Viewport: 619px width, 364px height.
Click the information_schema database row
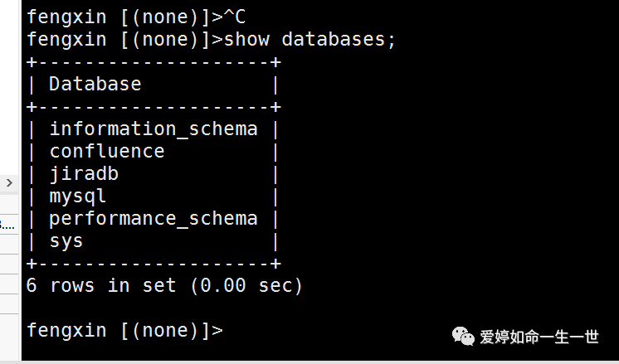point(154,129)
